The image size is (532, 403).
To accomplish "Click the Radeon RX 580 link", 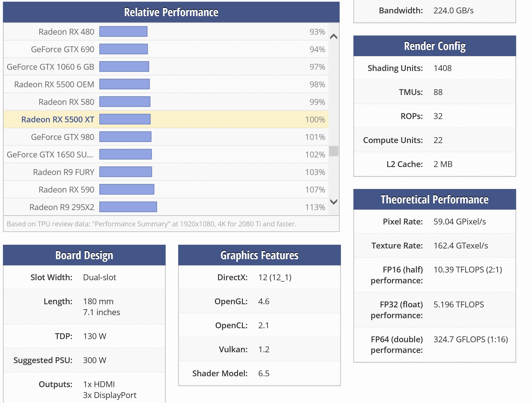I will click(66, 102).
